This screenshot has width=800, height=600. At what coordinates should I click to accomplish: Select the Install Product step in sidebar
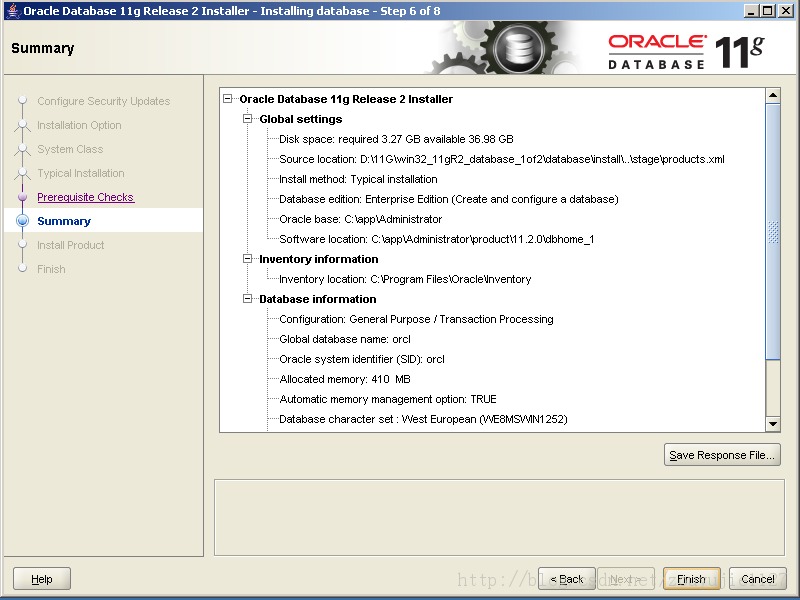70,245
